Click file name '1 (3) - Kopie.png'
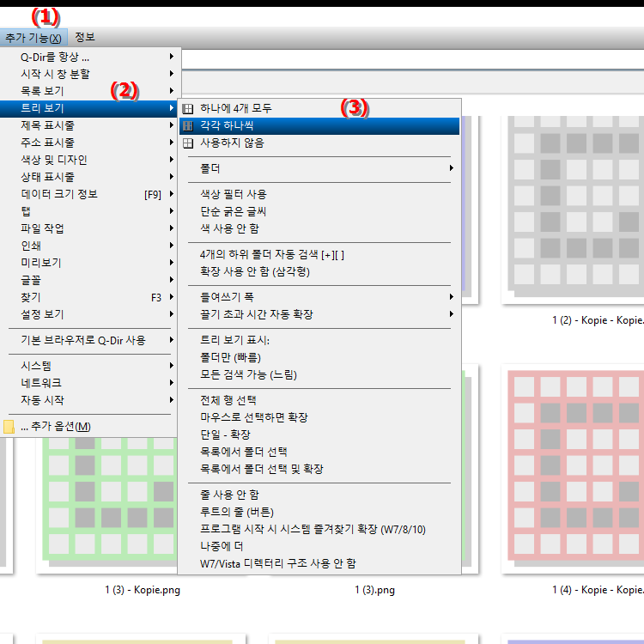 (x=143, y=590)
